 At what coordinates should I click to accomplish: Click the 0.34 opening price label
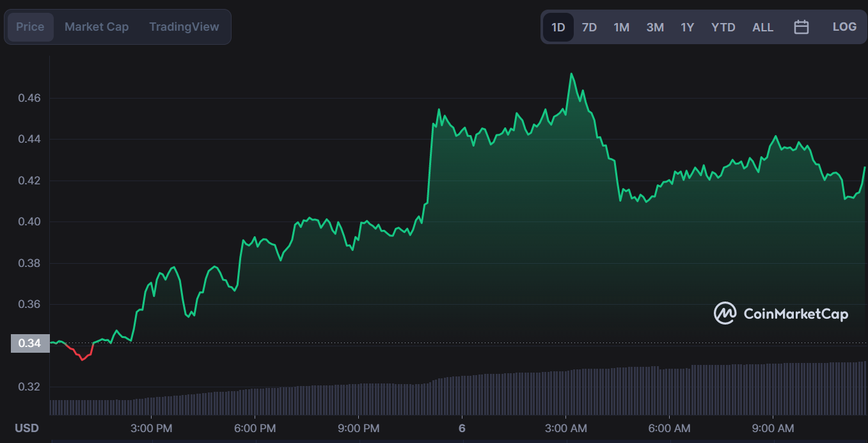pos(29,344)
